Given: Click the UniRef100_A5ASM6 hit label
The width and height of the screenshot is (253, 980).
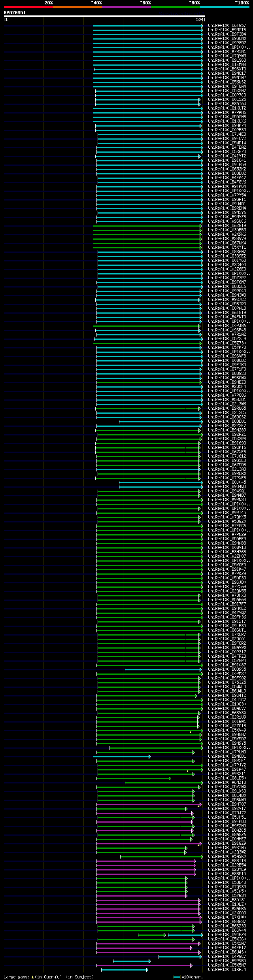Looking at the screenshot, I should point(227,117).
